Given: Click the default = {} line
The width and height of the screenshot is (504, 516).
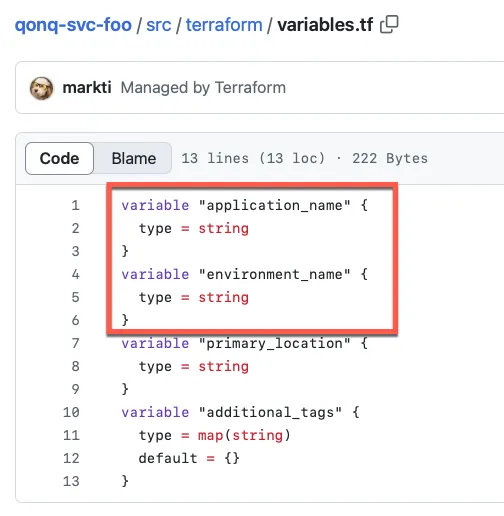Looking at the screenshot, I should [189, 458].
